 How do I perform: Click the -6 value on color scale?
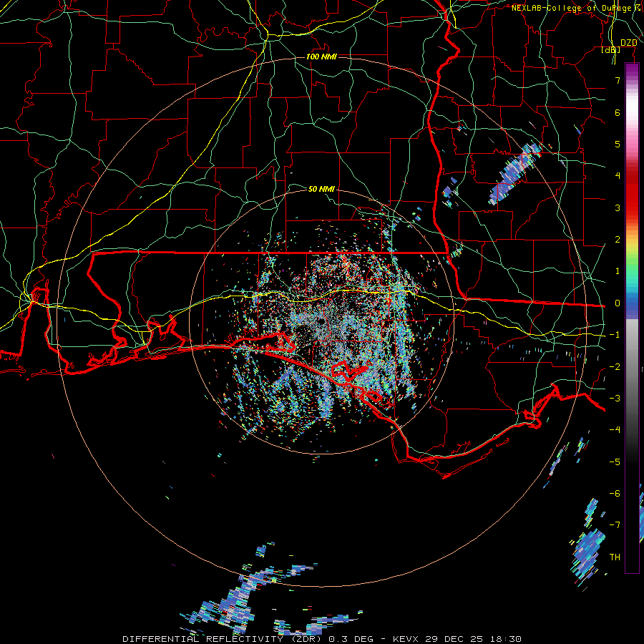615,494
